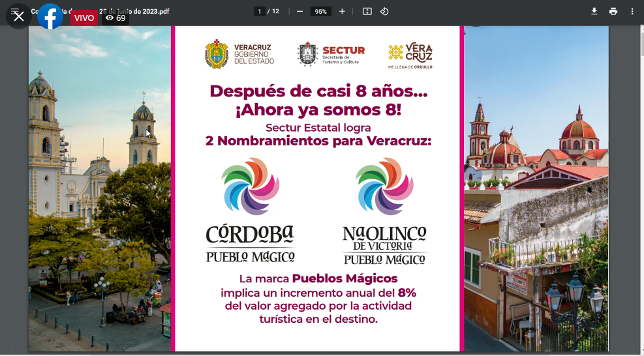Download the PDF file
Image resolution: width=644 pixels, height=356 pixels.
594,12
